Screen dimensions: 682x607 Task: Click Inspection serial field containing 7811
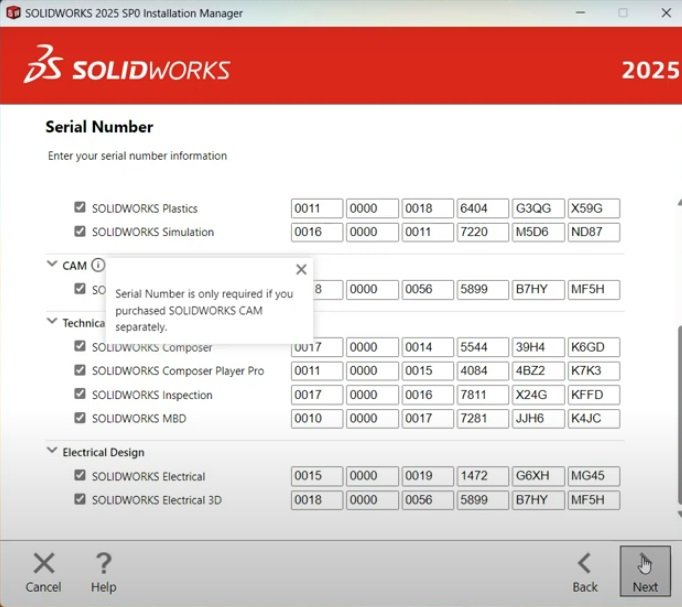click(482, 395)
